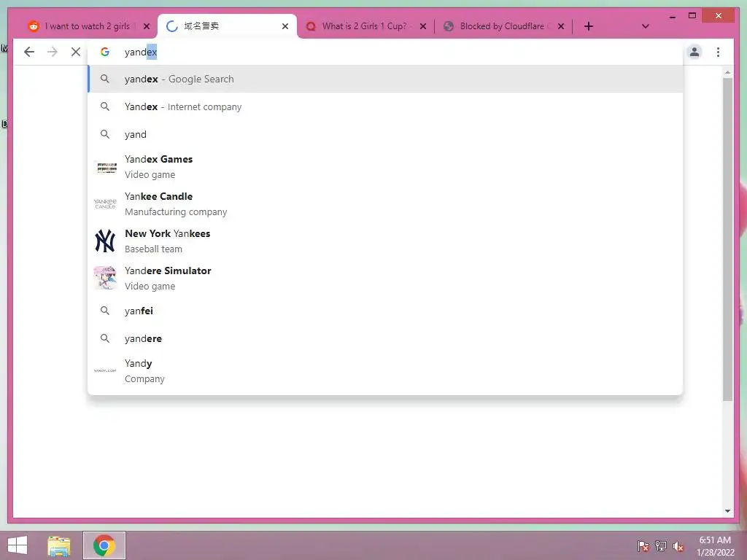The width and height of the screenshot is (747, 560).
Task: Open a new tab with plus button
Action: 589,26
